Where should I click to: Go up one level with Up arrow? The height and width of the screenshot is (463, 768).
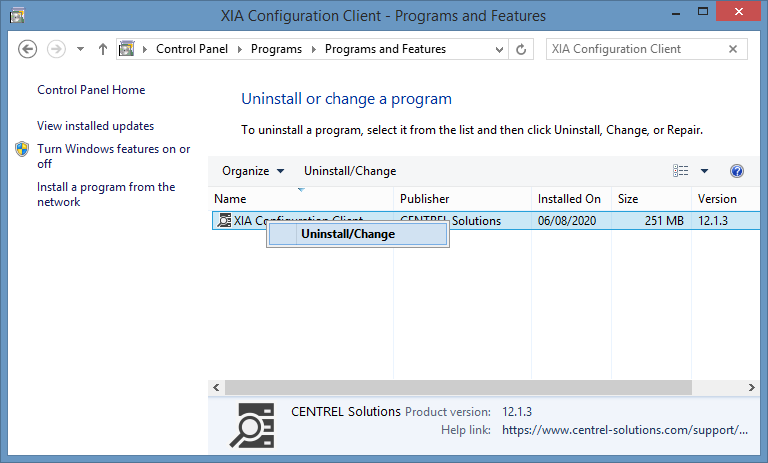(102, 49)
